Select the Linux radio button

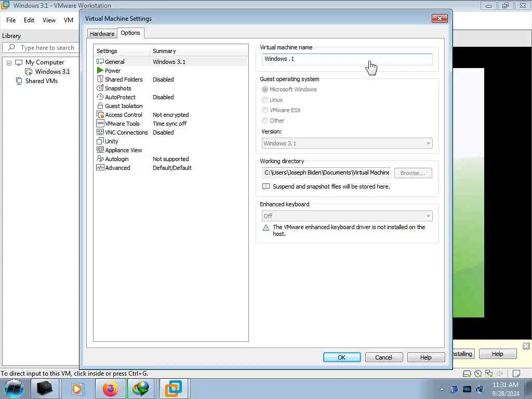(x=265, y=100)
